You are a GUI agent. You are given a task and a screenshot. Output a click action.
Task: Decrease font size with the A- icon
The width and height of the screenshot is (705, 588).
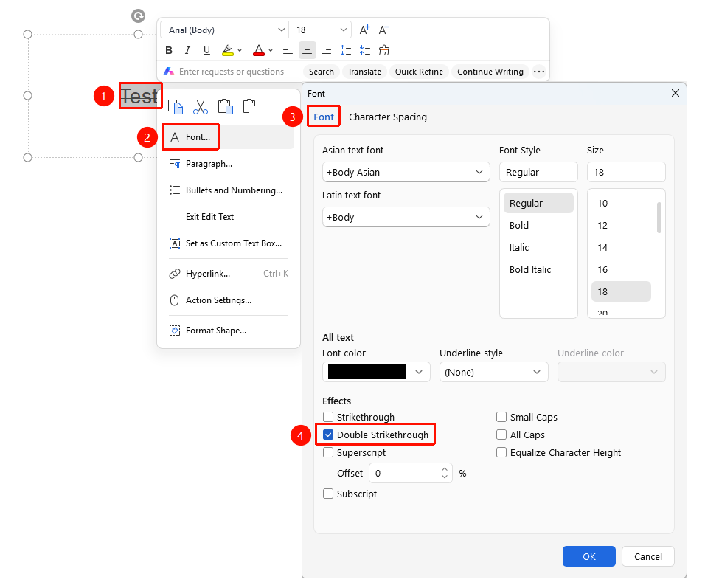tap(383, 30)
